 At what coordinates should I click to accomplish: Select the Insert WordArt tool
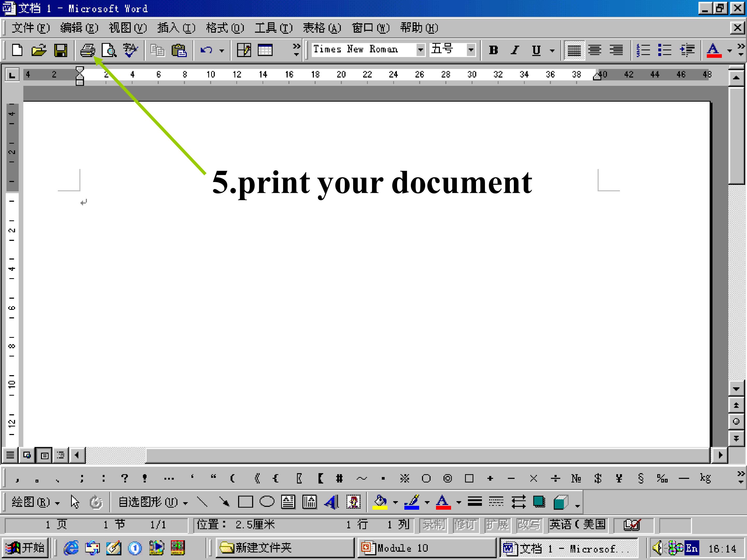[331, 502]
